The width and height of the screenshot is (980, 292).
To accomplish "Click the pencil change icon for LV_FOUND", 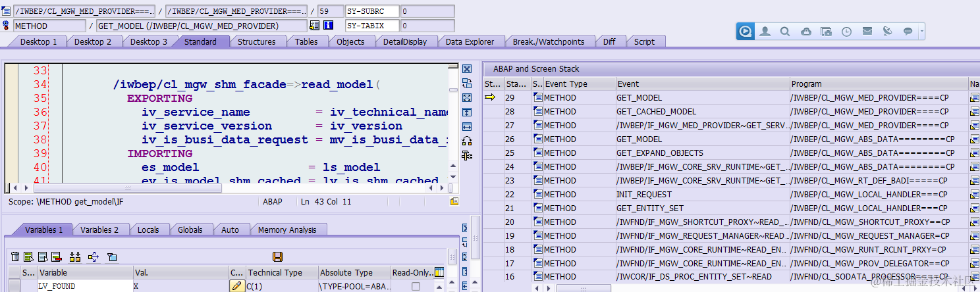I will tap(236, 286).
